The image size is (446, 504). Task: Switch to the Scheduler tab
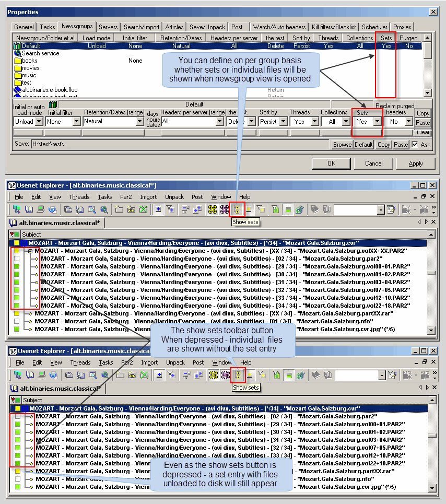374,27
